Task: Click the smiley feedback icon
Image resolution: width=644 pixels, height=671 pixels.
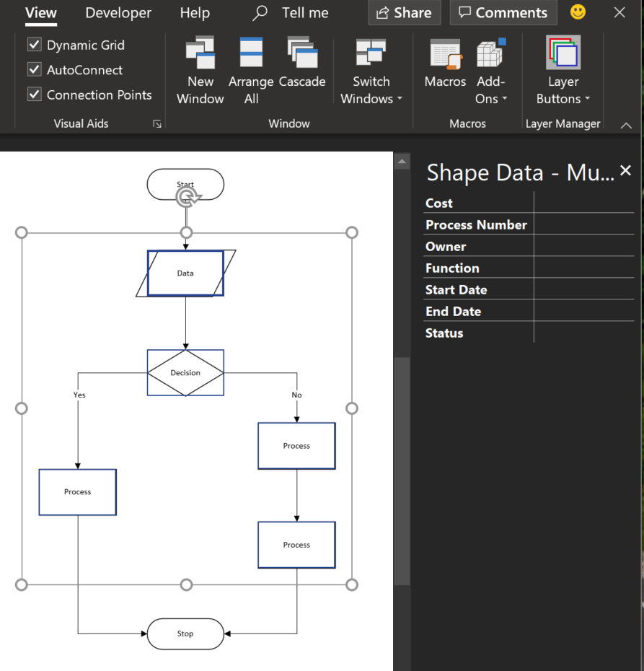Action: pos(578,12)
